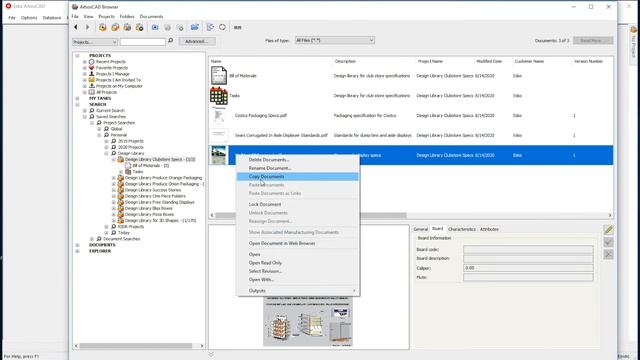Collapse the SEARCH section expander
640x360 pixels.
click(x=77, y=104)
